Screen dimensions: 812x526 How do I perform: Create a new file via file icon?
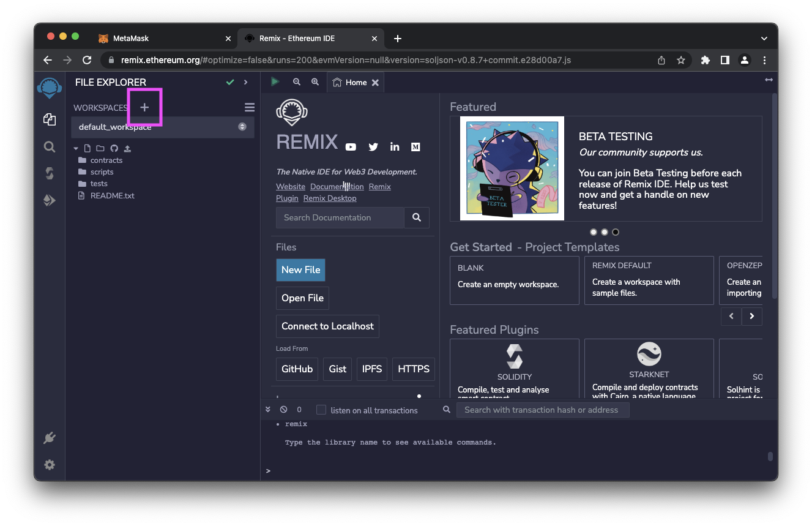pos(88,148)
